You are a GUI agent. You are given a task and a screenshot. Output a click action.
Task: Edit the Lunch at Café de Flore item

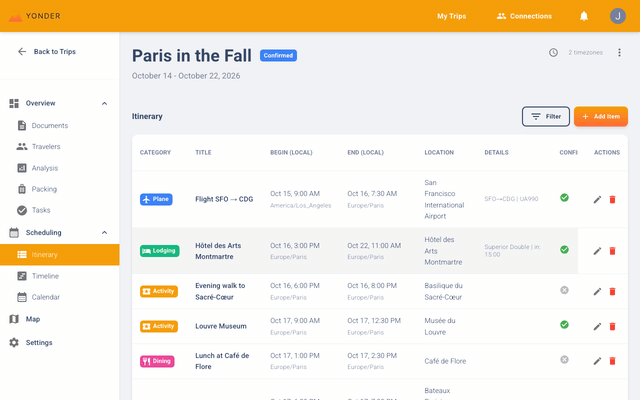pos(597,360)
